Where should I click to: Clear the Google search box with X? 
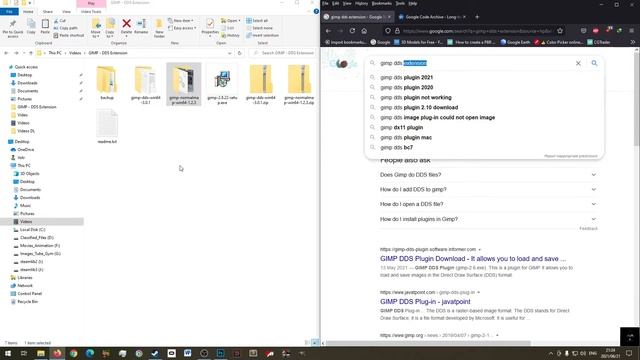(578, 63)
